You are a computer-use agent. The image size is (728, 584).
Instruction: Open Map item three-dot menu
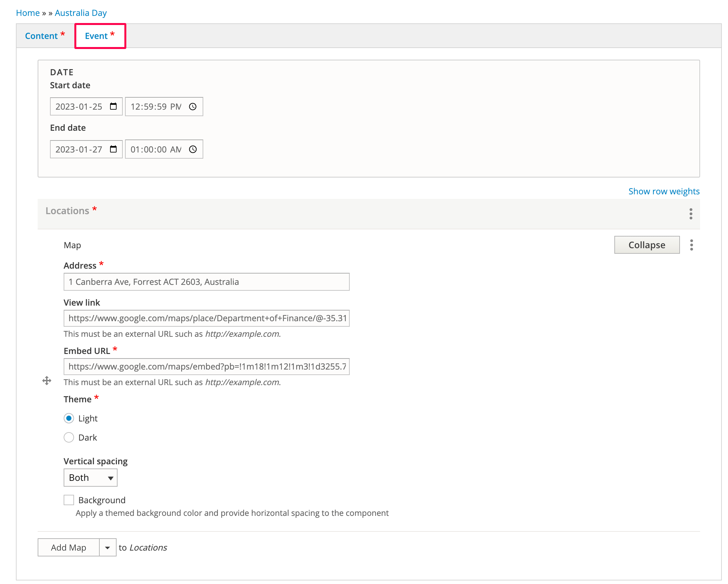(x=691, y=245)
